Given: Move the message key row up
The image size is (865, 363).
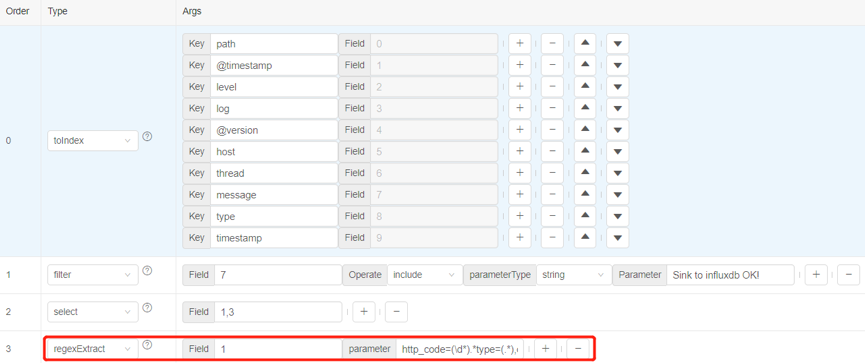Looking at the screenshot, I should [x=585, y=195].
